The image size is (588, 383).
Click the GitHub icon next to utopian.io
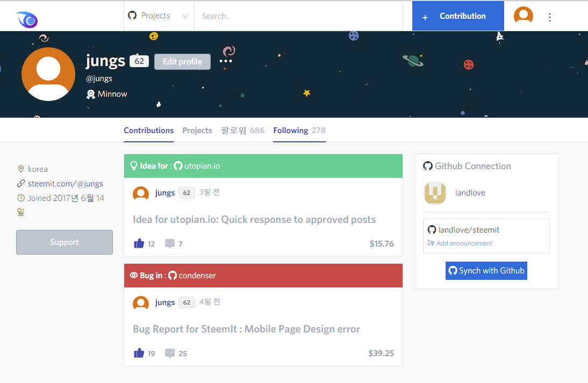click(178, 165)
